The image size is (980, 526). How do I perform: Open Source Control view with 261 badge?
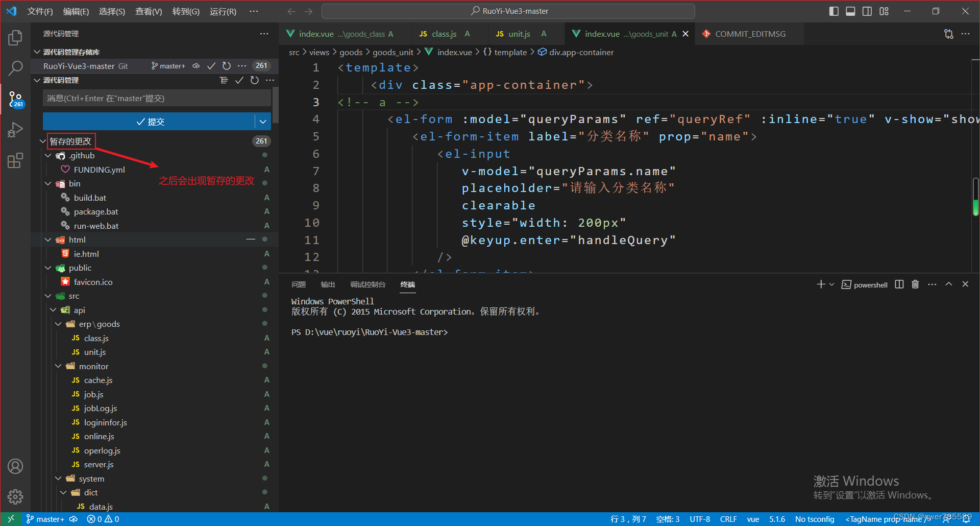click(x=15, y=99)
